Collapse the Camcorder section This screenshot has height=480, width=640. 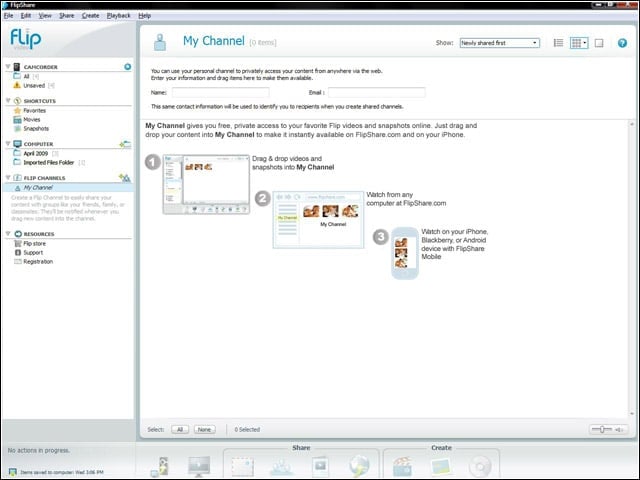point(8,66)
